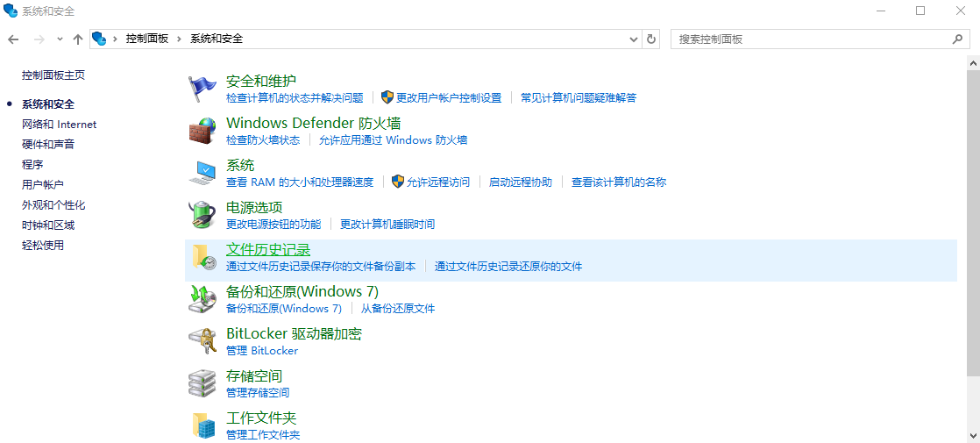The height and width of the screenshot is (443, 980).
Task: Open 网络和 Internet category in sidebar
Action: [x=60, y=125]
